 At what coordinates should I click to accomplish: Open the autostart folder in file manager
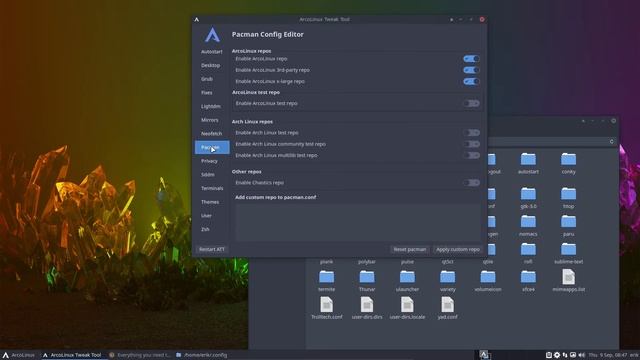pos(528,163)
